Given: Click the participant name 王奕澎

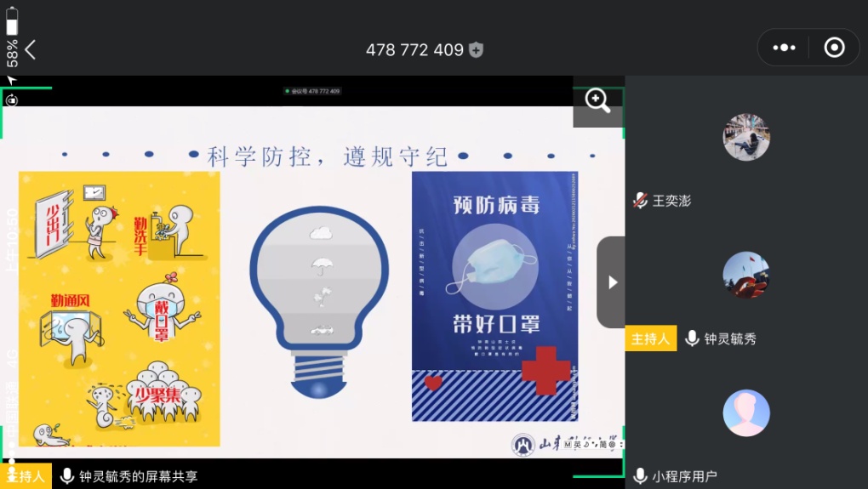Looking at the screenshot, I should click(x=671, y=201).
